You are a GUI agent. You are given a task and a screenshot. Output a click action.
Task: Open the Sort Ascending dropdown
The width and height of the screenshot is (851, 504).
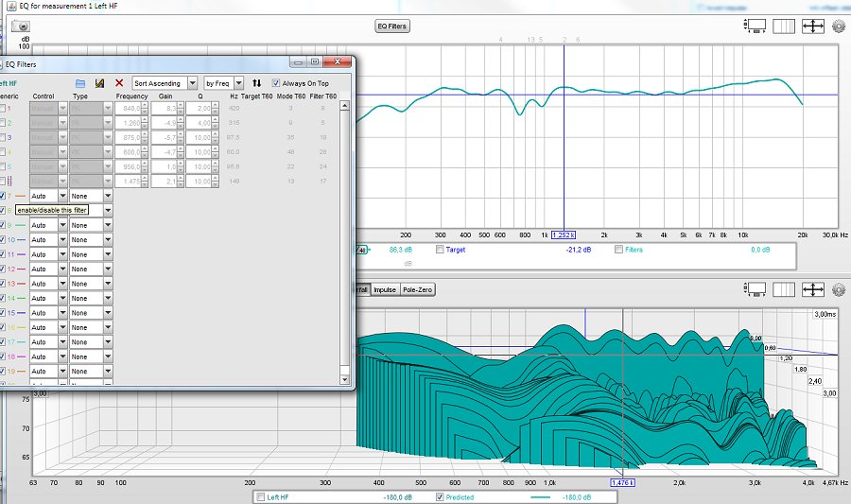pyautogui.click(x=165, y=83)
